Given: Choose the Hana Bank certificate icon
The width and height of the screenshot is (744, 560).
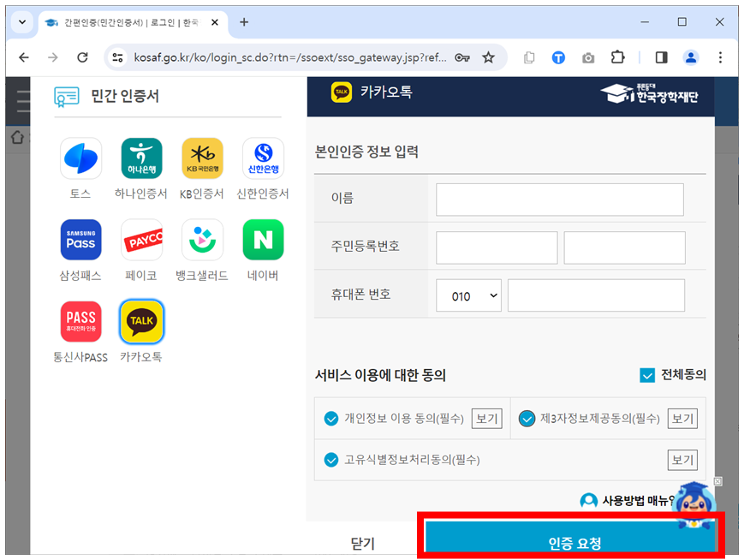Looking at the screenshot, I should pos(141,158).
